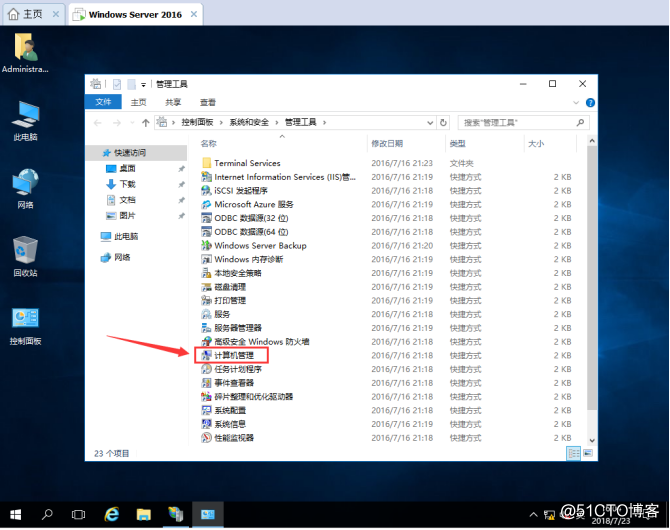
Task: Open Microsoft Azure 服务 icon
Action: point(206,204)
